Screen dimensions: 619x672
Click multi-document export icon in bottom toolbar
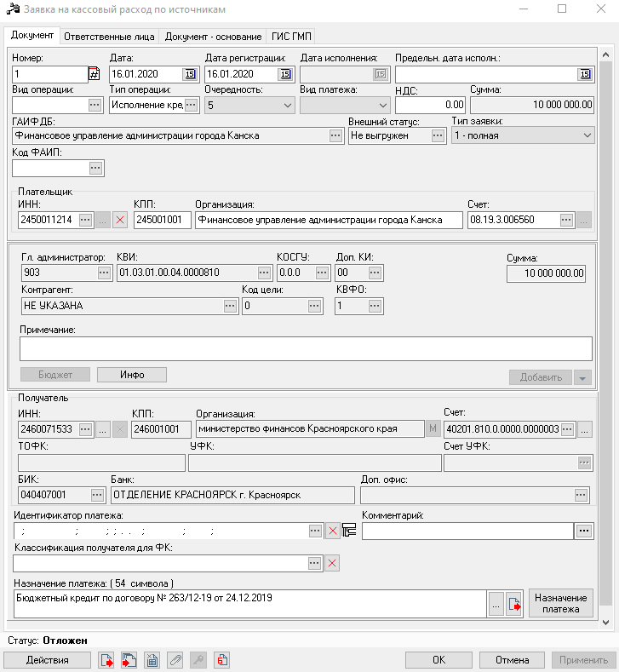click(x=129, y=660)
